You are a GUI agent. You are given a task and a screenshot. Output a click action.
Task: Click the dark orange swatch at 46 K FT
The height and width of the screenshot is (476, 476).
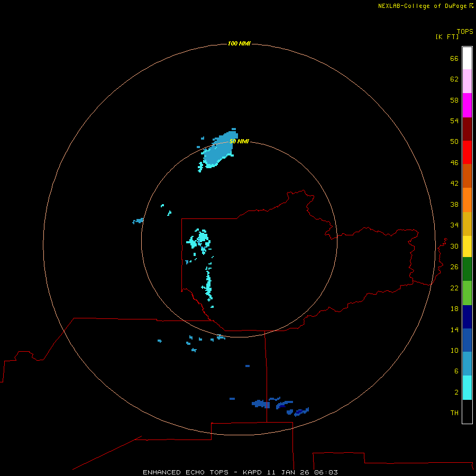(x=467, y=176)
